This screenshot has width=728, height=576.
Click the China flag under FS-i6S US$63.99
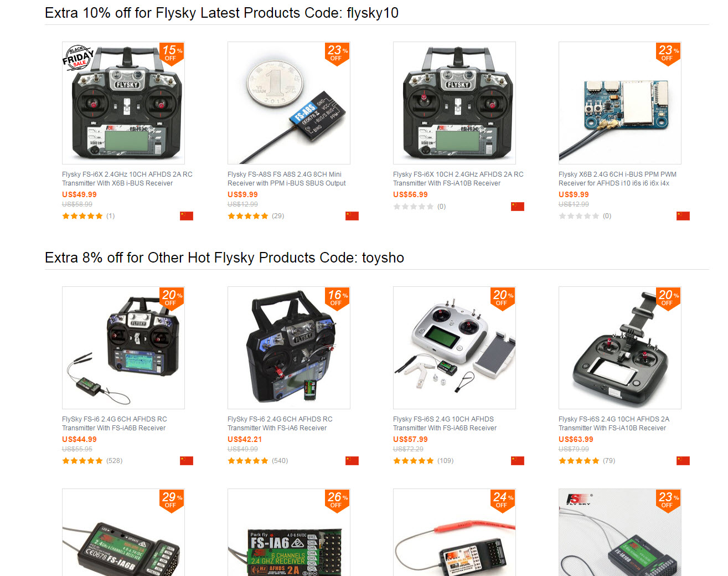683,461
